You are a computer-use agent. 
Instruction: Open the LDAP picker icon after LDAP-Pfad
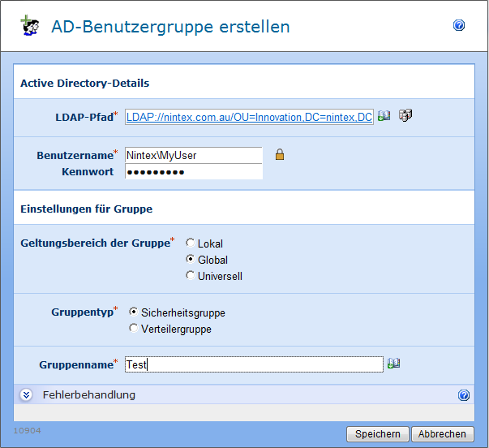pos(405,116)
